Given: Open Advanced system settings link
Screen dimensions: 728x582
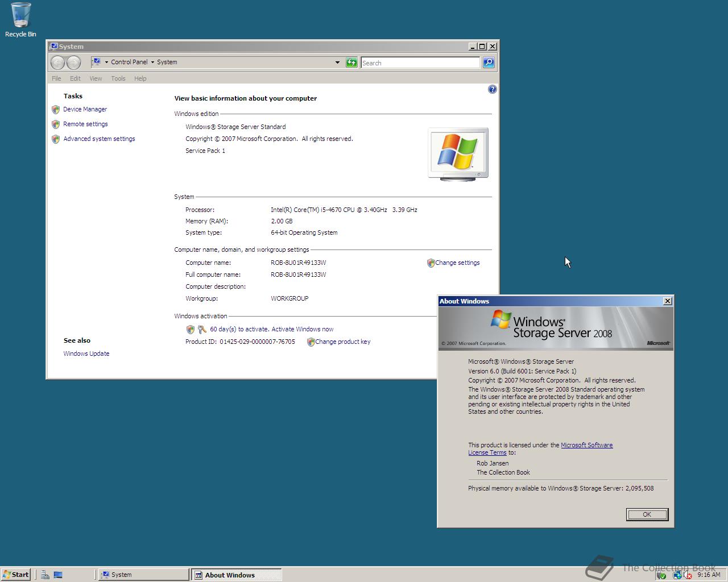Looking at the screenshot, I should 99,139.
